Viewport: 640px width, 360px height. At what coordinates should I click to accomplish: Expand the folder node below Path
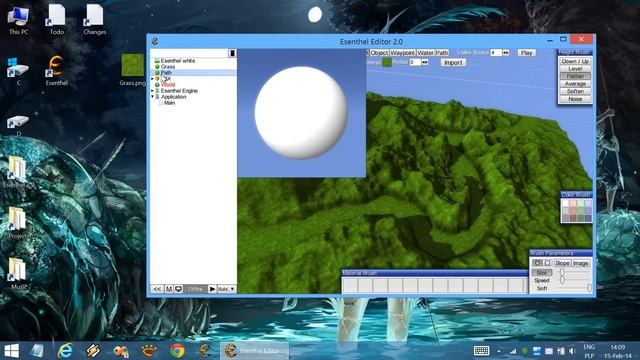point(153,78)
